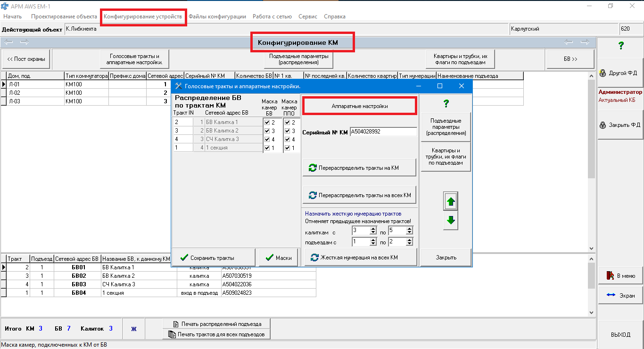644x349 pixels.
Task: Open Проектирование объекта menu
Action: click(x=64, y=17)
